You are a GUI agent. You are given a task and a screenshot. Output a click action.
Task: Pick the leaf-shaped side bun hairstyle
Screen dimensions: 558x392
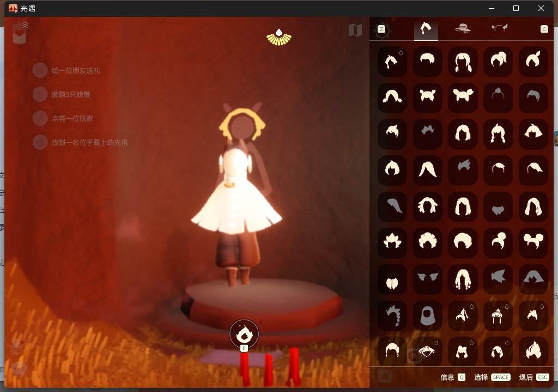(x=533, y=62)
